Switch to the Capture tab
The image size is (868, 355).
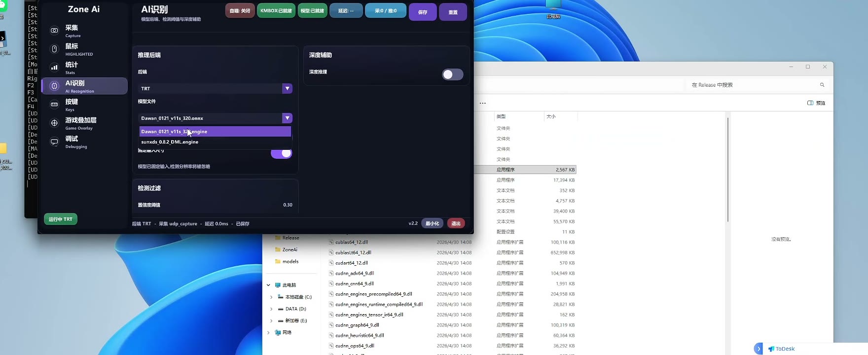click(84, 31)
